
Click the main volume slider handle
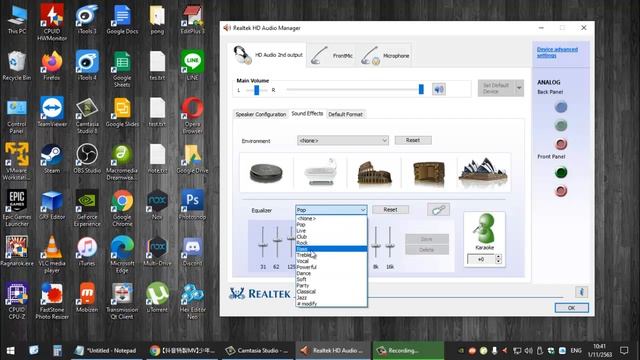(421, 89)
